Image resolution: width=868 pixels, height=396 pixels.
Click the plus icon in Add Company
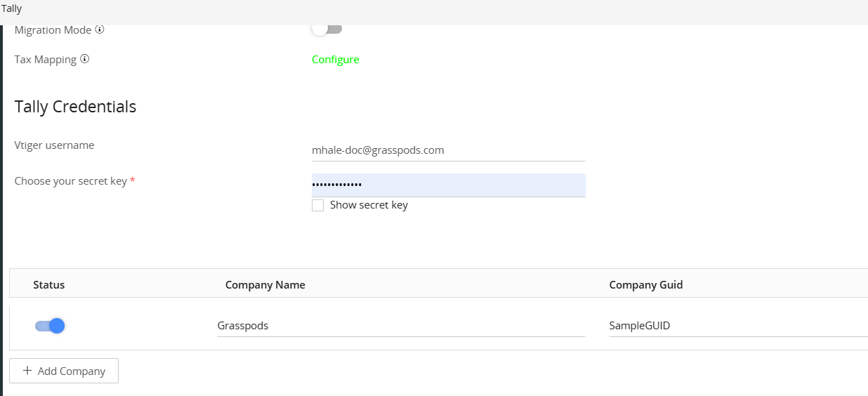coord(27,371)
